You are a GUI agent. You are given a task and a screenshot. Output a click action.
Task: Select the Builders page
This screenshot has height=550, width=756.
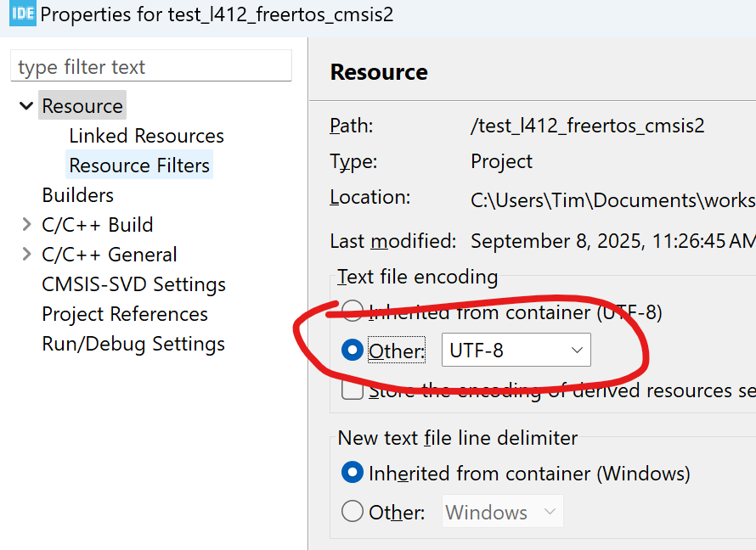click(x=77, y=195)
